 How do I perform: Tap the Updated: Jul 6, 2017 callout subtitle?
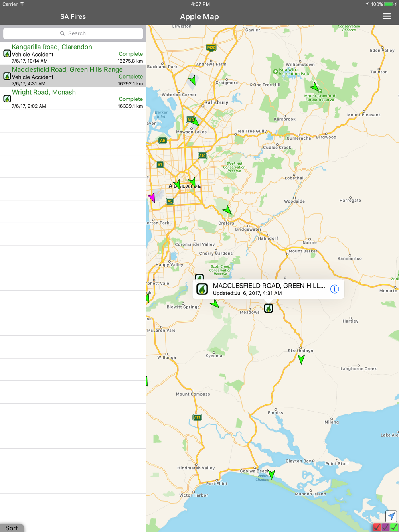point(247,293)
